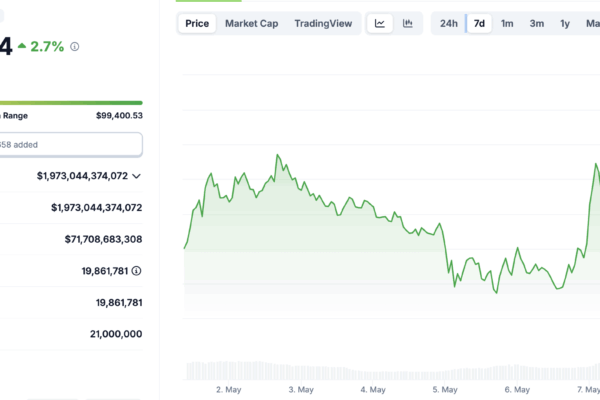Click the $99,400.53 range high value
This screenshot has width=600, height=400.
point(119,116)
